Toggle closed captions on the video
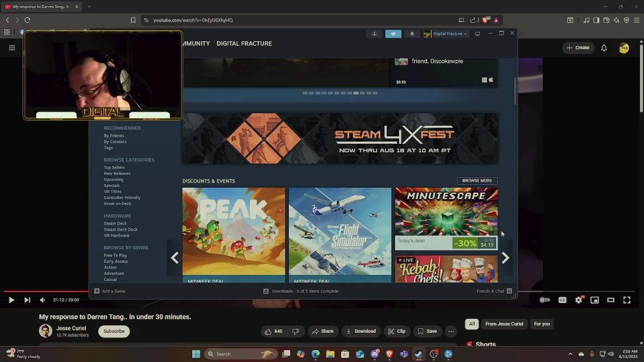 coord(562,300)
